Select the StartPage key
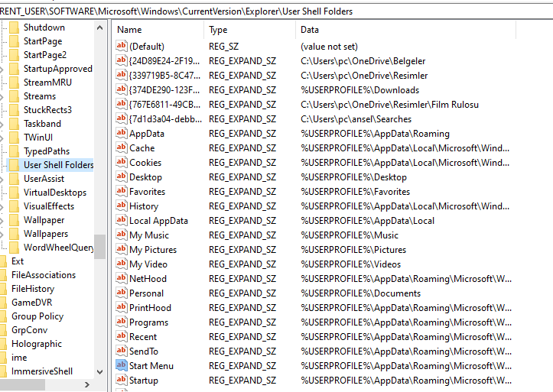This screenshot has height=392, width=553. coord(43,41)
